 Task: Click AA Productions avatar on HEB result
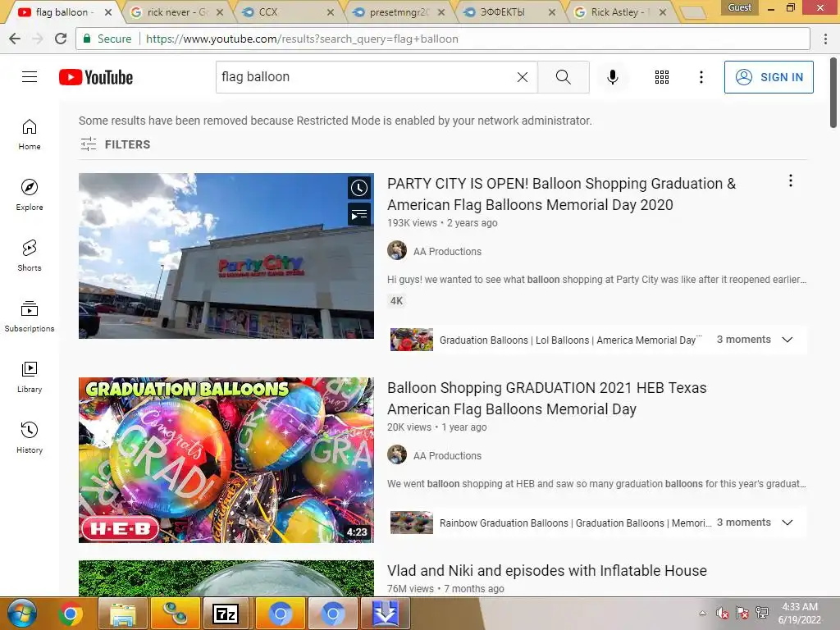397,454
